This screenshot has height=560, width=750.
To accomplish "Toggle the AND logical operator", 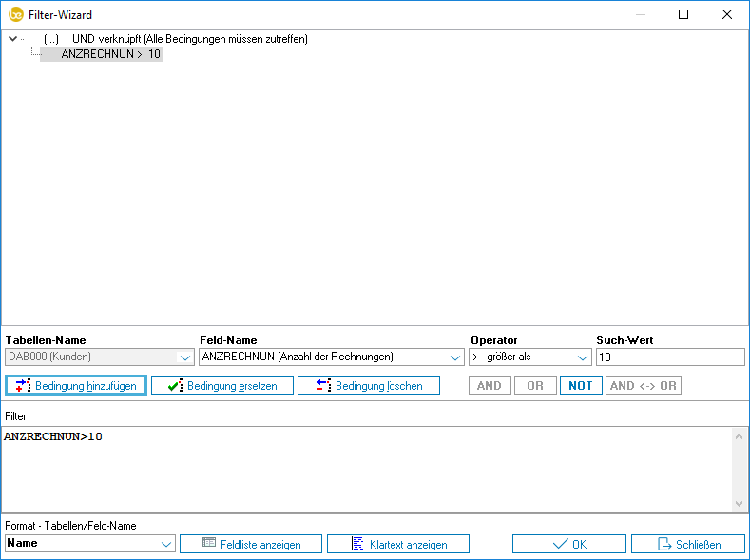I will coord(489,386).
